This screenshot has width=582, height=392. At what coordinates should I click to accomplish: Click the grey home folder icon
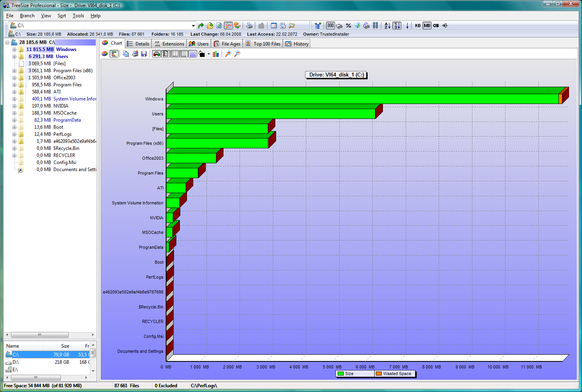tap(261, 26)
